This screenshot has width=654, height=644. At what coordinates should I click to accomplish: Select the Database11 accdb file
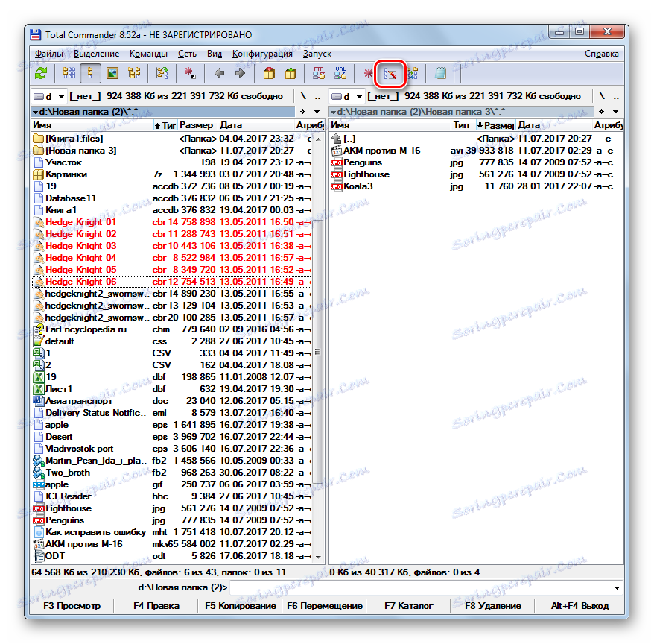[x=172, y=198]
